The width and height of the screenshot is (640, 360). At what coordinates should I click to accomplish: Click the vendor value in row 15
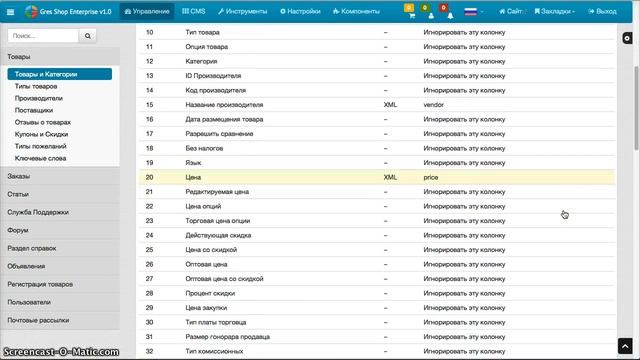pos(433,105)
